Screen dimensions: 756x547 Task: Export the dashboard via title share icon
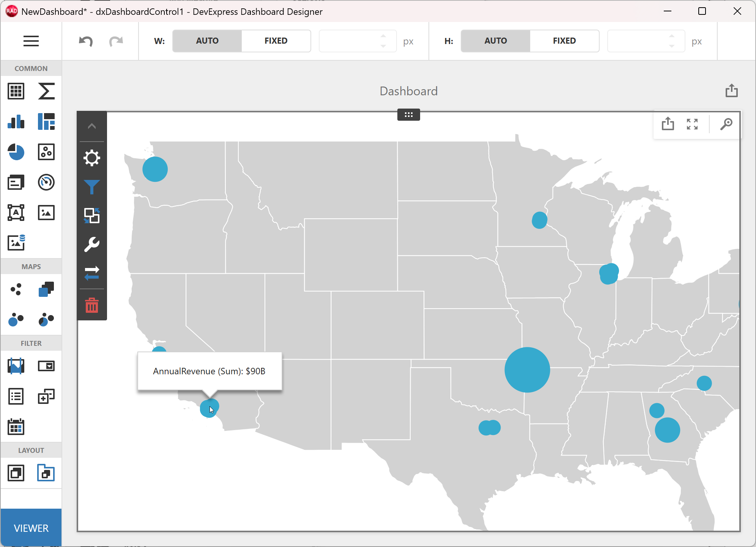click(732, 91)
